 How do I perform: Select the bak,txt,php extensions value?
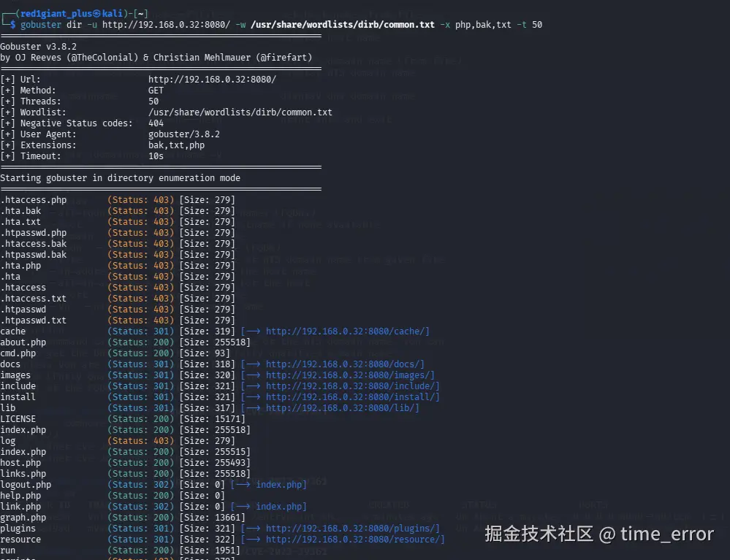tap(176, 145)
